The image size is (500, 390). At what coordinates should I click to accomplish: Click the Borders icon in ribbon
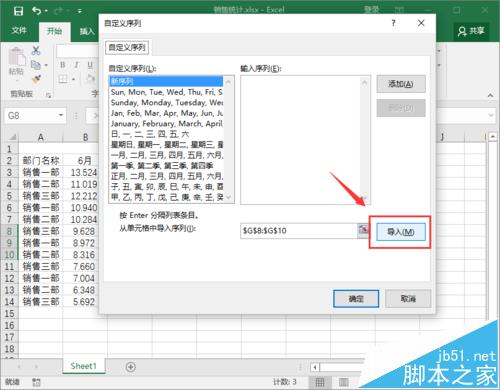(x=63, y=79)
